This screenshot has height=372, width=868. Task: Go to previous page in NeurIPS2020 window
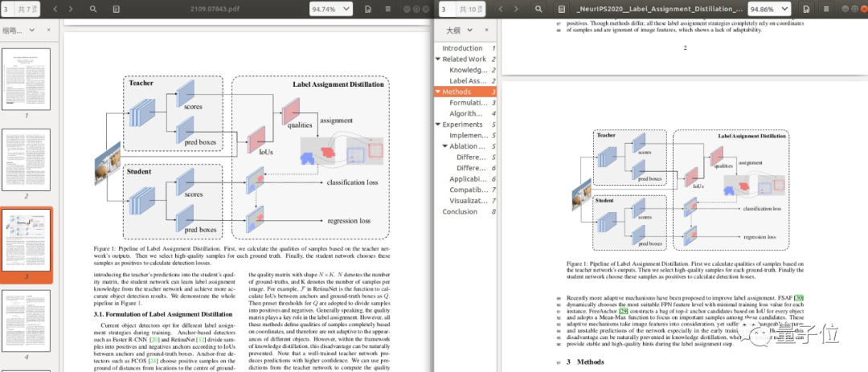501,9
